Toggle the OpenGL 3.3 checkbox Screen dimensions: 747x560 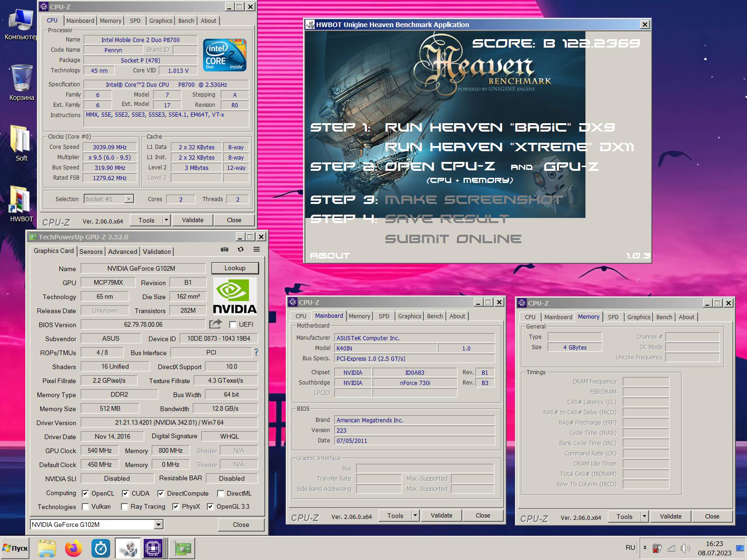tap(211, 506)
